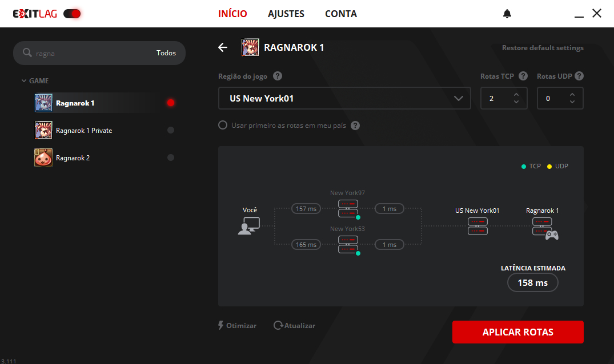The height and width of the screenshot is (364, 614).
Task: Enable Usar primeiro as rotas em meu país
Action: click(x=223, y=125)
